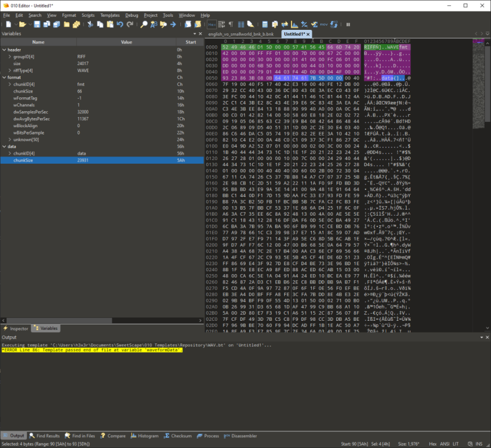Image resolution: width=491 pixels, height=448 pixels.
Task: Click the Undo arrow icon
Action: coord(120,24)
